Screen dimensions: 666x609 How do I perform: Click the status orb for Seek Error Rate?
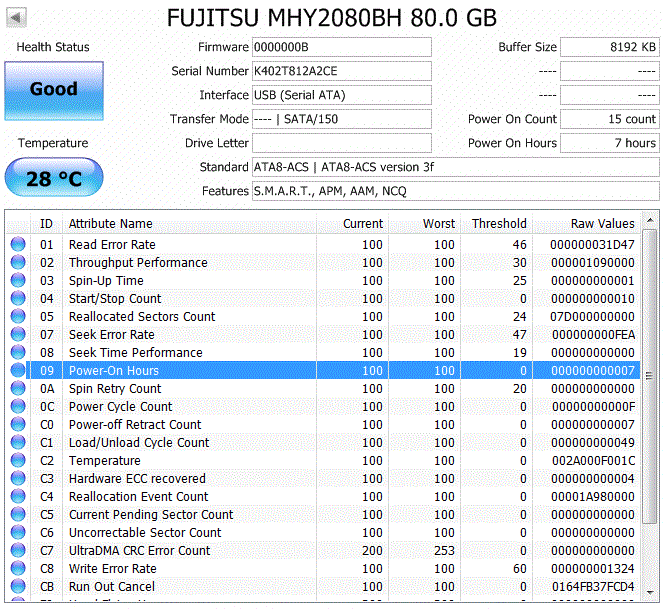(18, 334)
